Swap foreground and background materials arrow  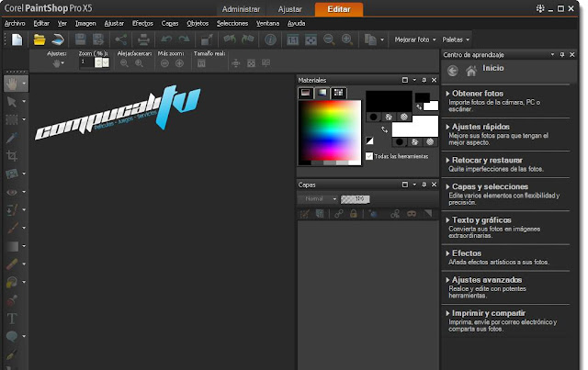click(384, 129)
